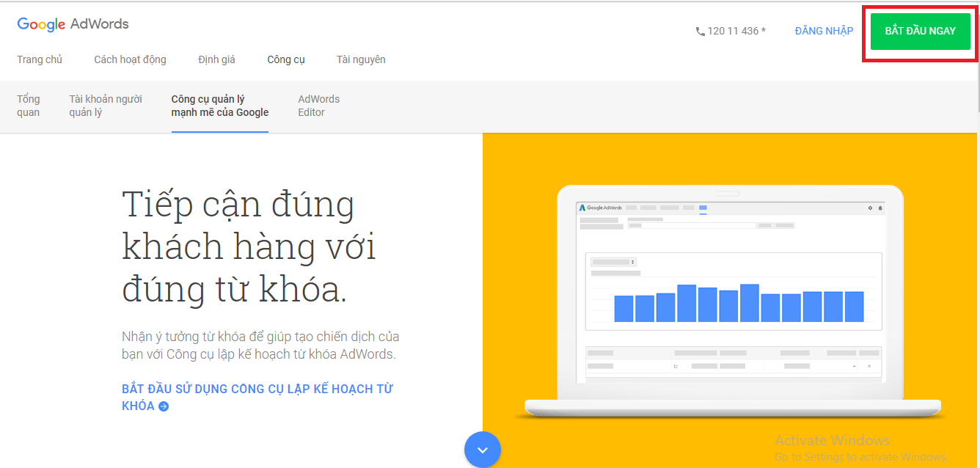Viewport: 980px width, 468px height.
Task: Open Tài nguyên menu item
Action: click(361, 59)
